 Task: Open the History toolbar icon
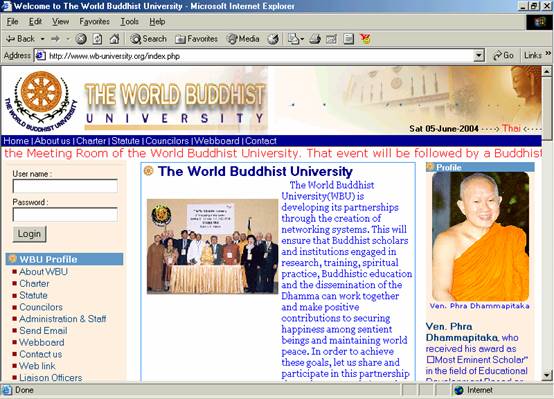273,39
